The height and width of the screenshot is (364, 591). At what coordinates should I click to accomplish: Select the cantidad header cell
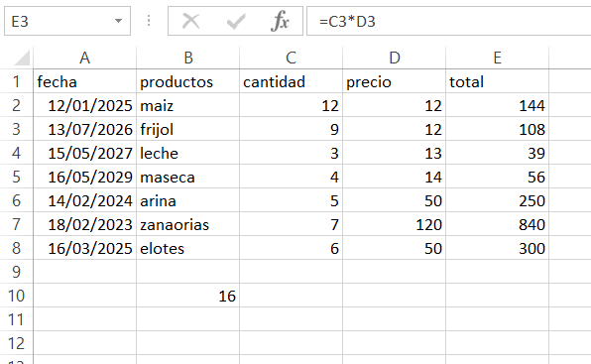pyautogui.click(x=291, y=81)
